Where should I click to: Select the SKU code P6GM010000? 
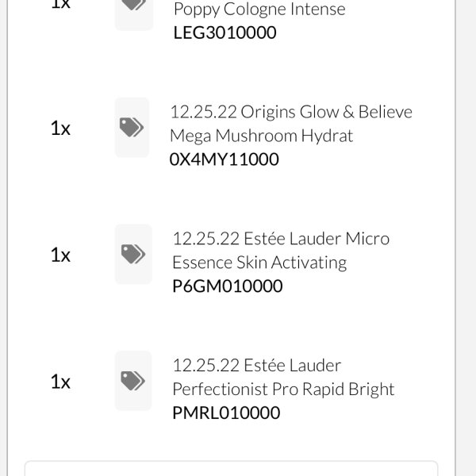tap(228, 286)
